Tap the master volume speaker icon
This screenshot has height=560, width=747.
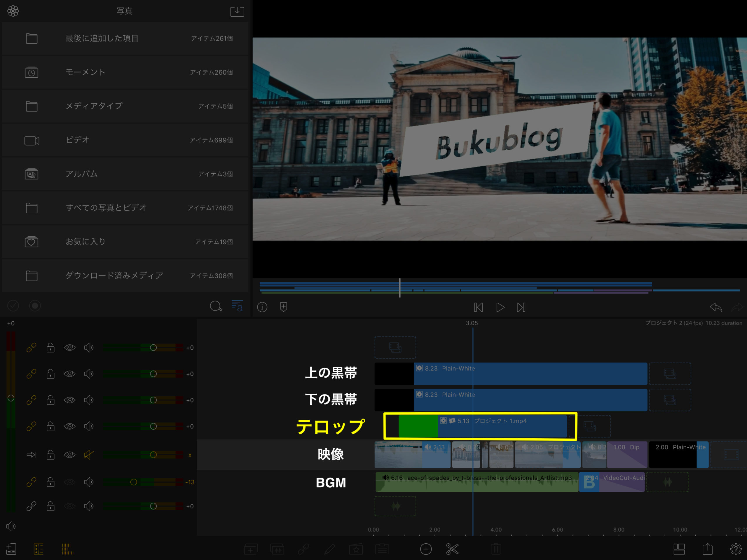[x=11, y=526]
